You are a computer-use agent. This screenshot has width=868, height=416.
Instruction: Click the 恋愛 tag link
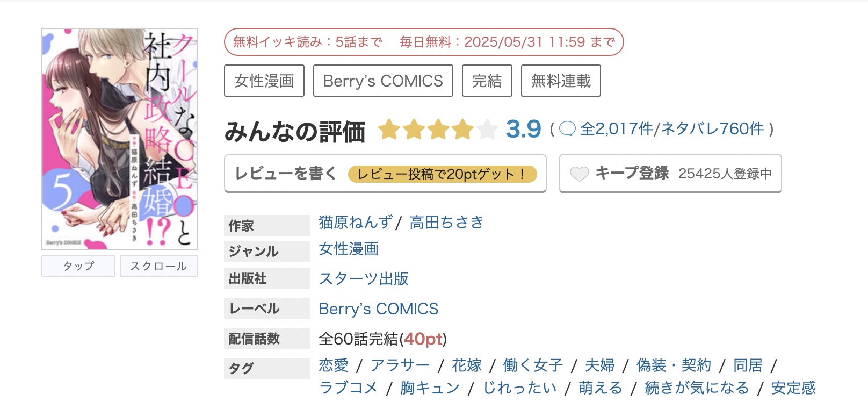pyautogui.click(x=334, y=365)
